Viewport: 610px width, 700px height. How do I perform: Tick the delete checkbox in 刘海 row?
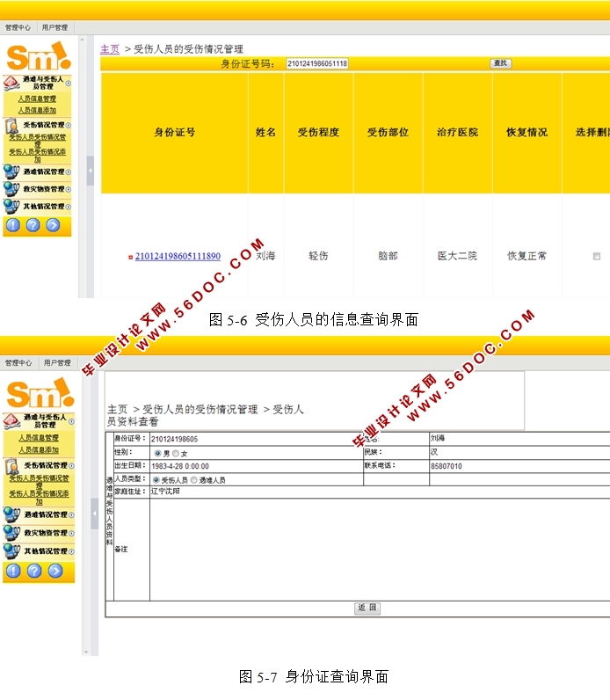(597, 256)
